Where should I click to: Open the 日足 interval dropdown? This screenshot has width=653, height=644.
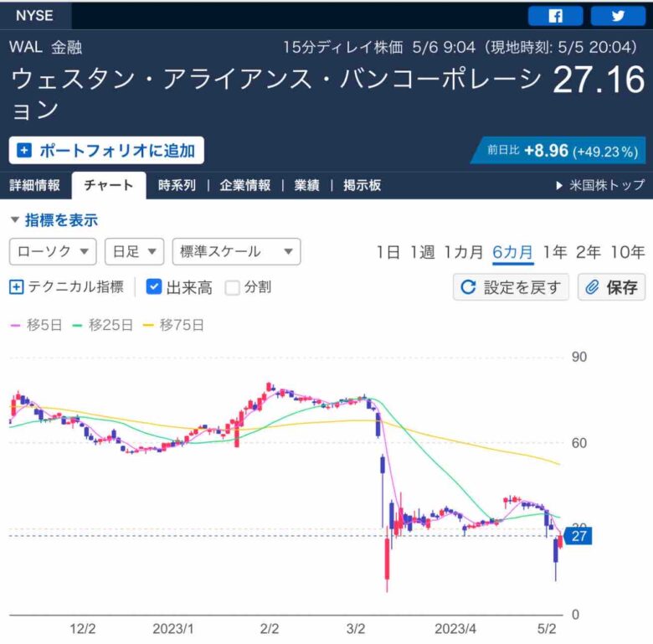click(x=135, y=251)
